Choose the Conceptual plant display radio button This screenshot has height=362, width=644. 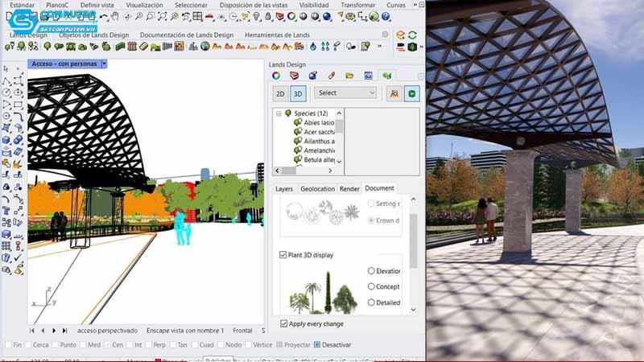pyautogui.click(x=371, y=286)
